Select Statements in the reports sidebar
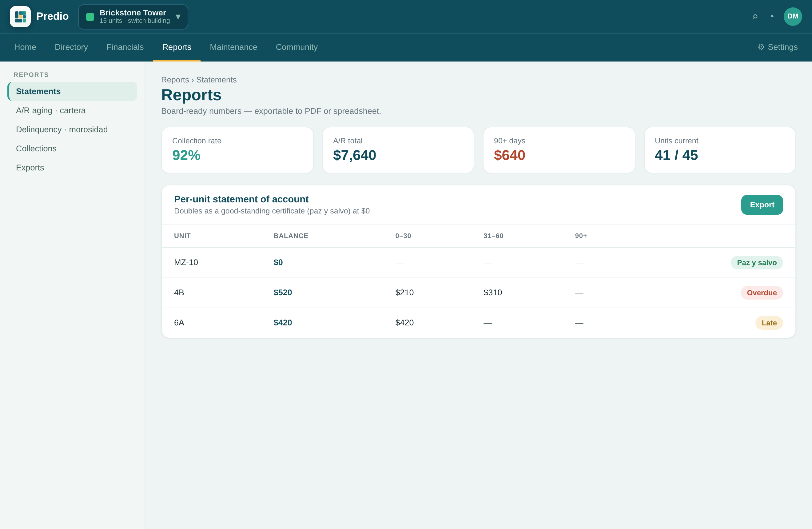812x529 pixels. (x=72, y=91)
